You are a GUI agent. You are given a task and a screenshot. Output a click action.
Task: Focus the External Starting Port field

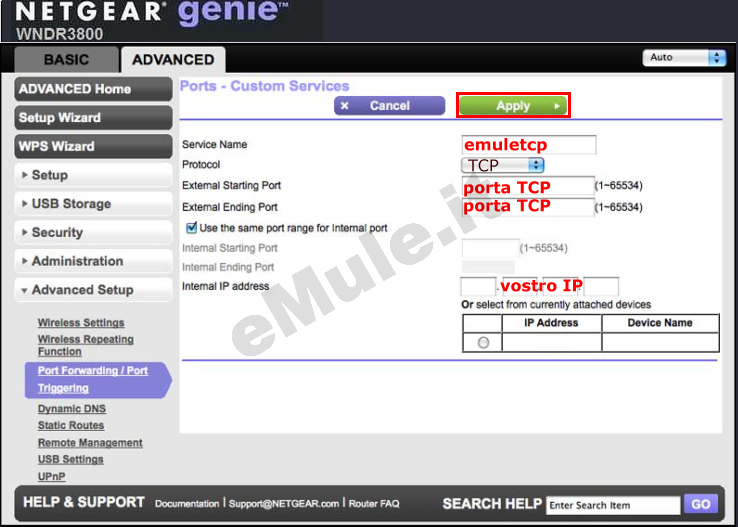528,186
